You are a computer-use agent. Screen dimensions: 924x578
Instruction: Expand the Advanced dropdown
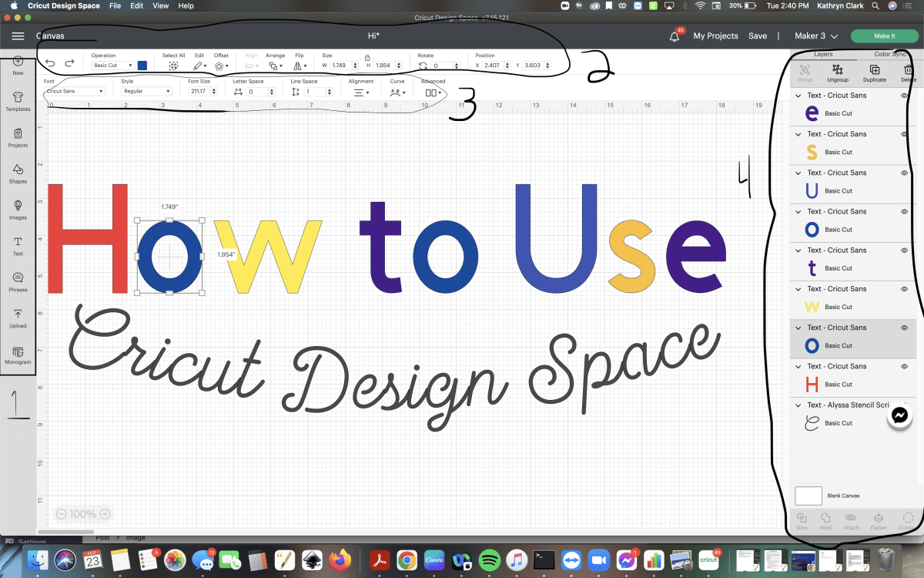coord(434,92)
